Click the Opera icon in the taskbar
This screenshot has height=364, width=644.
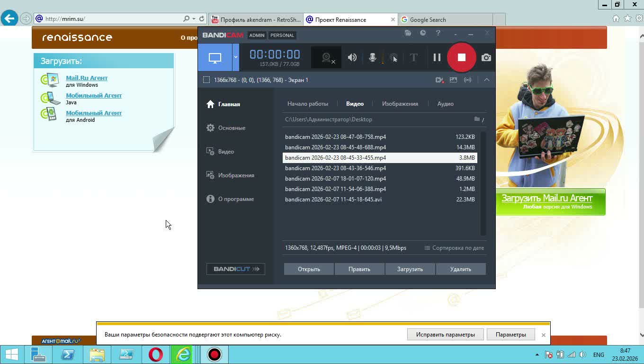coord(156,355)
